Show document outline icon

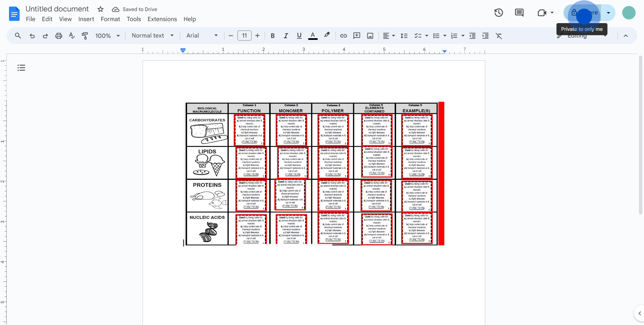pyautogui.click(x=21, y=68)
